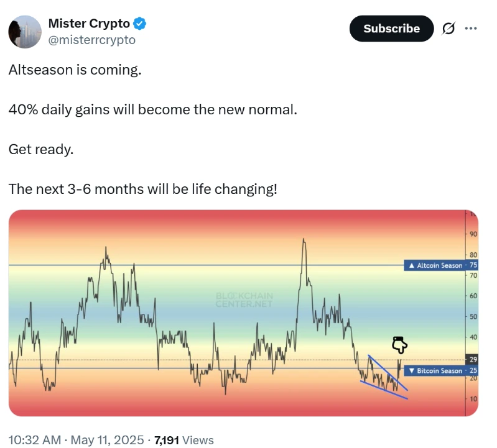497x448 pixels.
Task: Click the Bitcoin Season 25 label
Action: (x=440, y=371)
